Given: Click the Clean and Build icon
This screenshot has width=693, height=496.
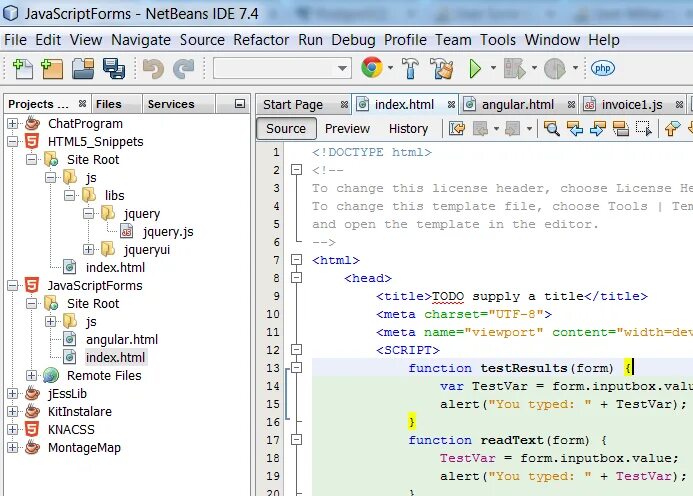Looking at the screenshot, I should [442, 69].
